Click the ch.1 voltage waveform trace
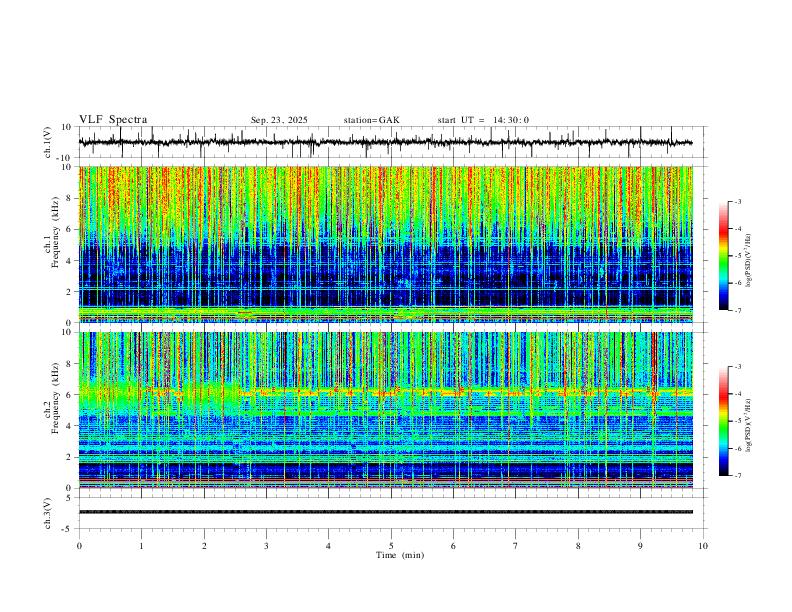 click(x=385, y=142)
